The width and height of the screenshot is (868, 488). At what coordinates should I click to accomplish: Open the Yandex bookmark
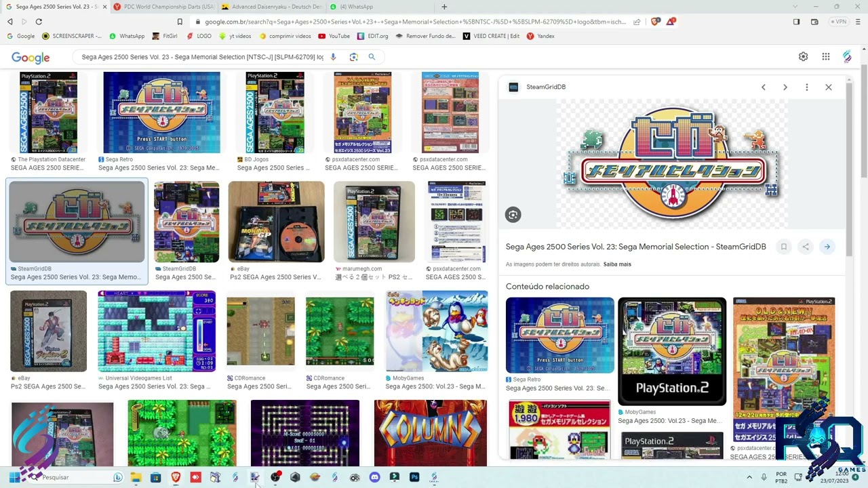coord(540,36)
